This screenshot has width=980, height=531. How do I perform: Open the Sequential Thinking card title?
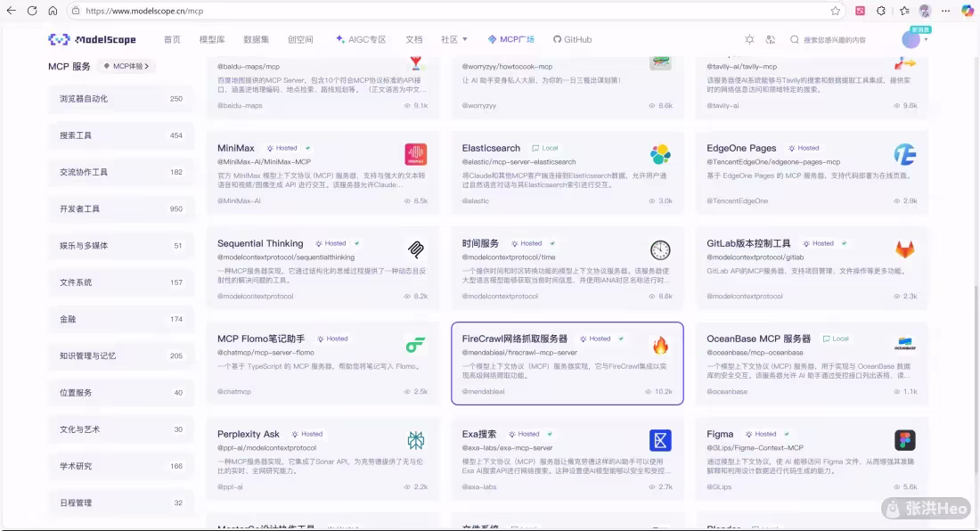click(x=260, y=243)
